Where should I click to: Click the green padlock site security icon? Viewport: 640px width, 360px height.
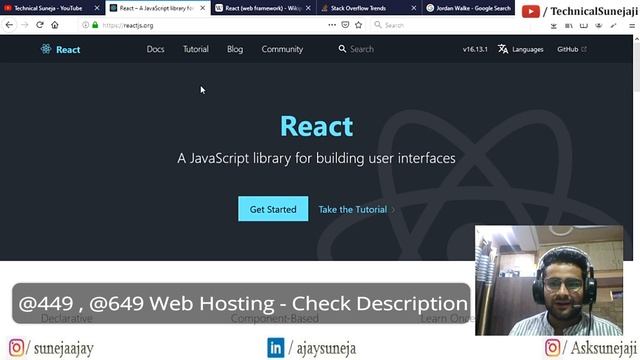pyautogui.click(x=95, y=25)
